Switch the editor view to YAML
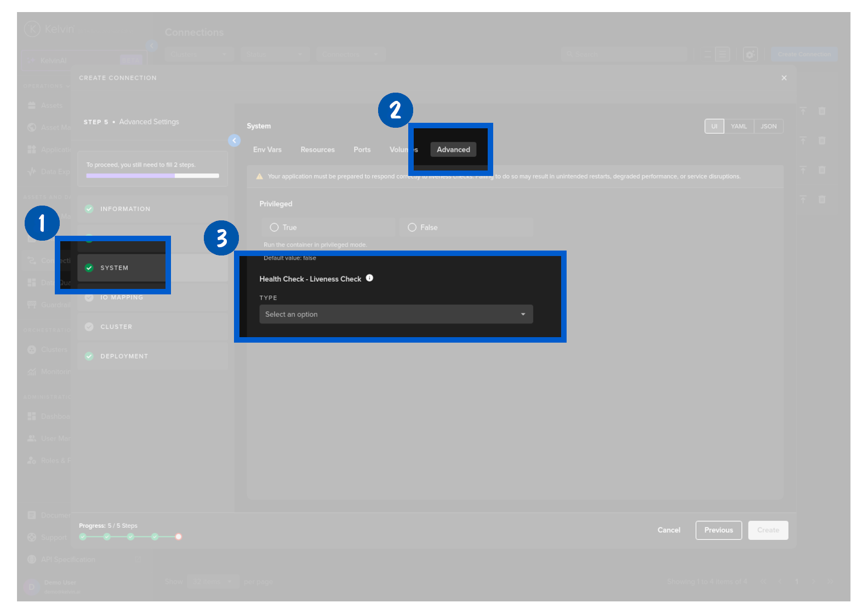This screenshot has width=868, height=614. tap(738, 127)
